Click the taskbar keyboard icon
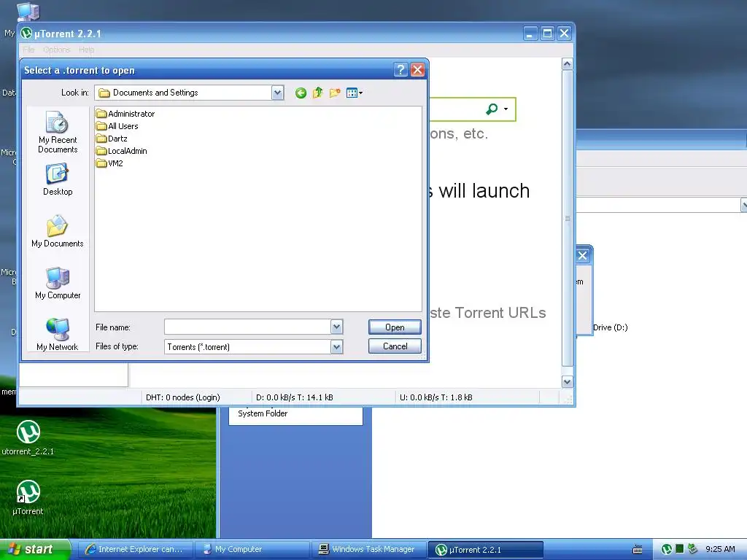Viewport: 747px width, 560px height. tap(638, 550)
